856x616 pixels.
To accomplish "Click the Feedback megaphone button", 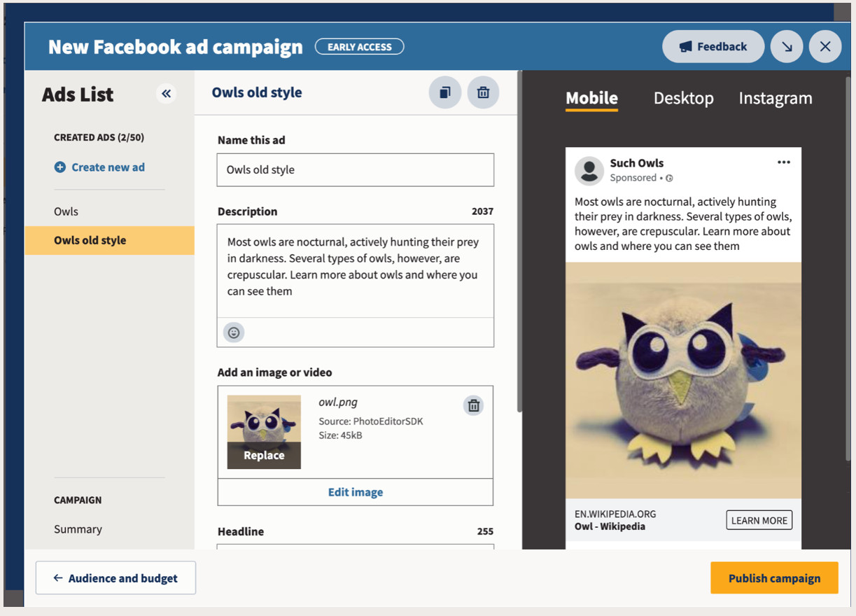I will 713,47.
